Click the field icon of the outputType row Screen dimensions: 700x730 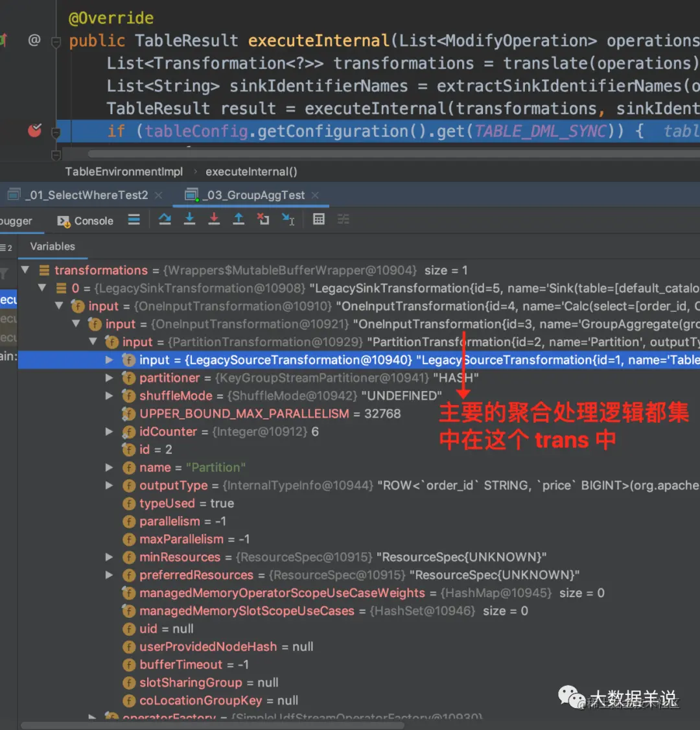point(128,486)
